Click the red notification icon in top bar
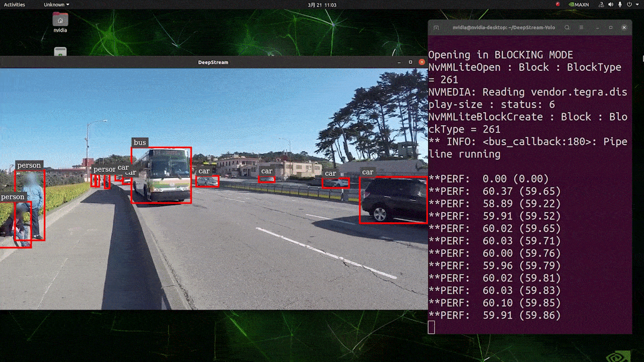This screenshot has width=644, height=362. click(557, 5)
